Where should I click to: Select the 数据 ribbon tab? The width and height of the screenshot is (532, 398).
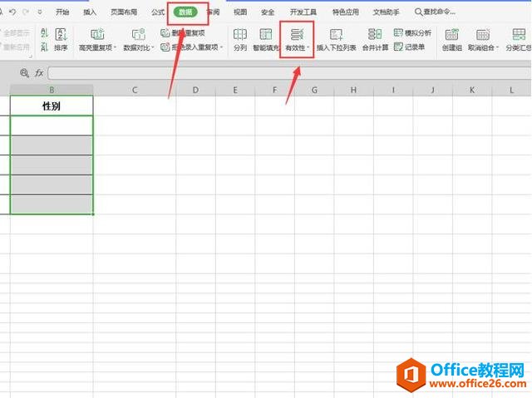(185, 12)
